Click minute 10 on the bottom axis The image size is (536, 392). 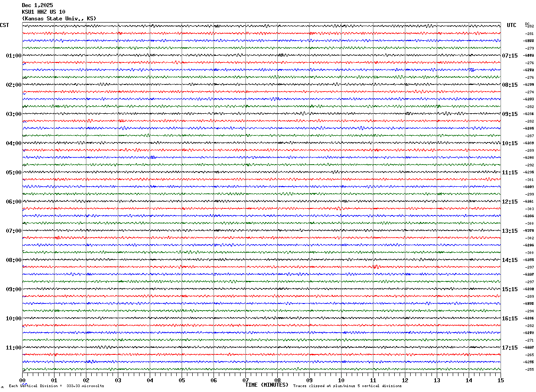coord(341,380)
